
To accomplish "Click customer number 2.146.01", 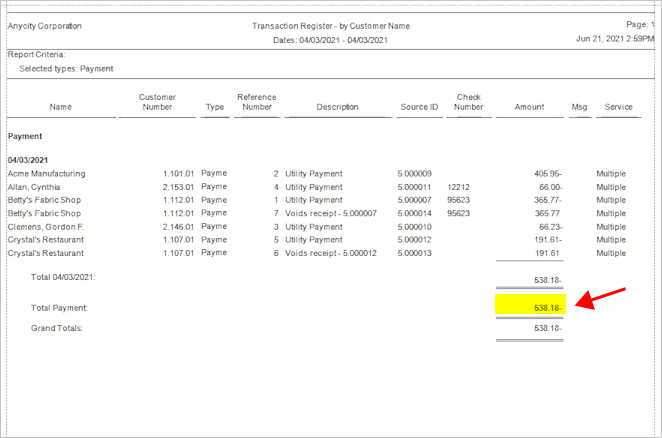I will click(x=178, y=227).
